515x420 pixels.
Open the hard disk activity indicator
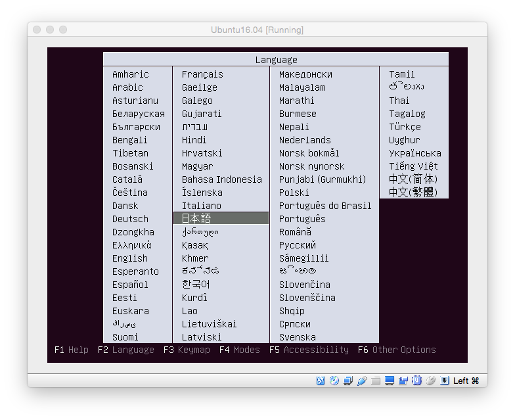click(x=321, y=381)
